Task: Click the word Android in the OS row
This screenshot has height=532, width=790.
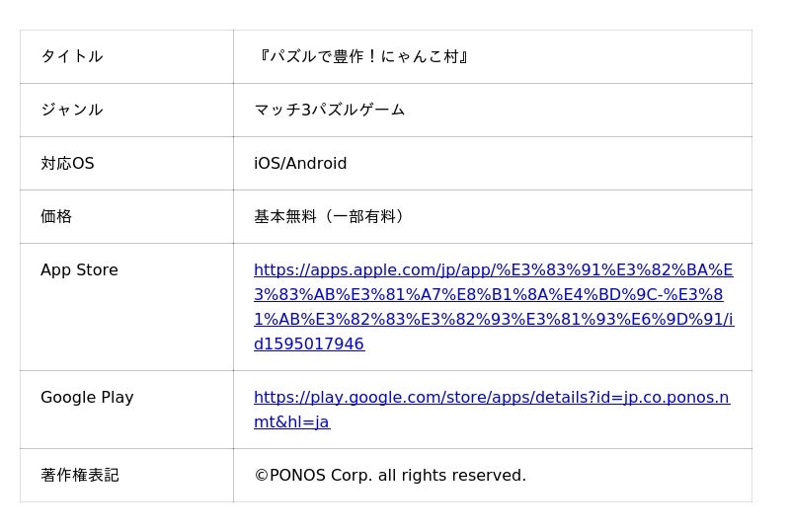Action: pos(316,164)
